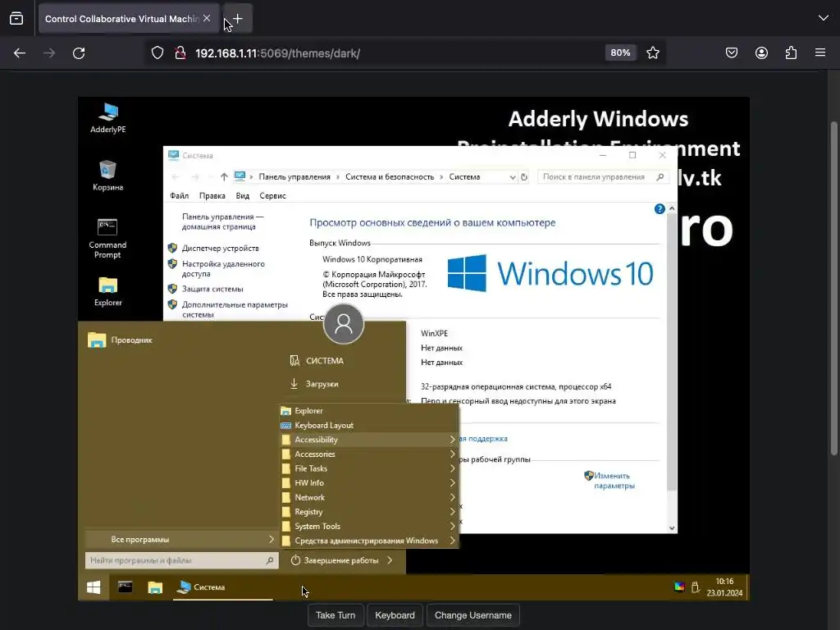Viewport: 840px width, 630px height.
Task: Click Панель управления breadcrumb
Action: click(x=294, y=177)
